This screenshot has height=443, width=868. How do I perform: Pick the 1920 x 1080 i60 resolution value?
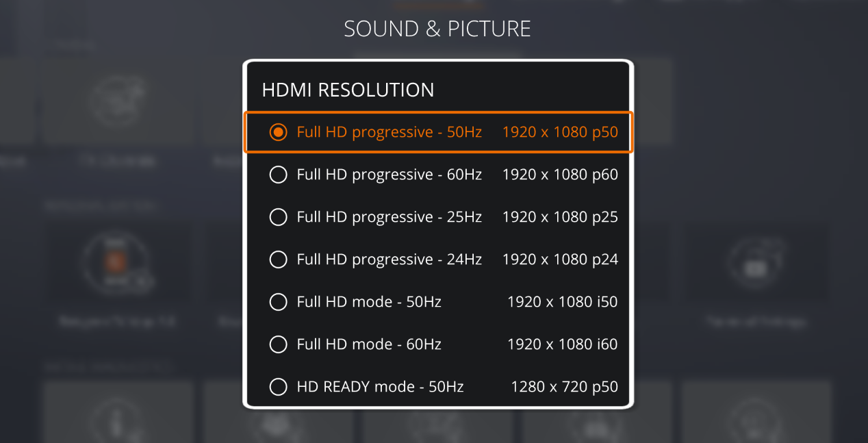pyautogui.click(x=563, y=344)
